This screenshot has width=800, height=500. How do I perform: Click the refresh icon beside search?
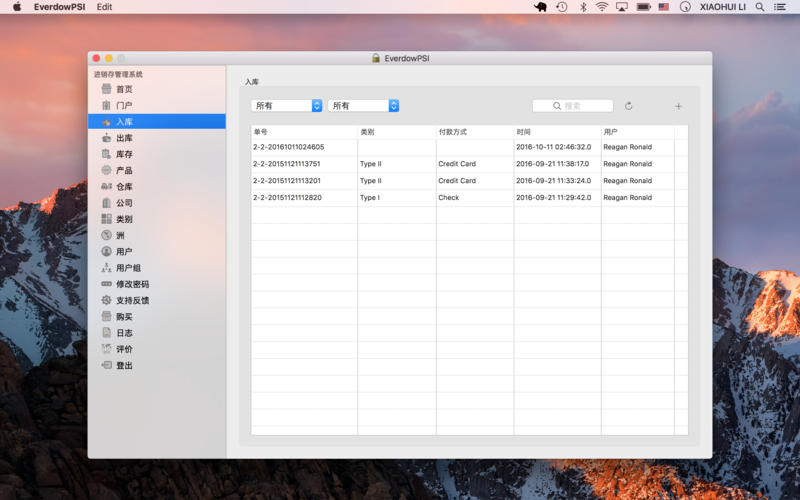pos(629,106)
